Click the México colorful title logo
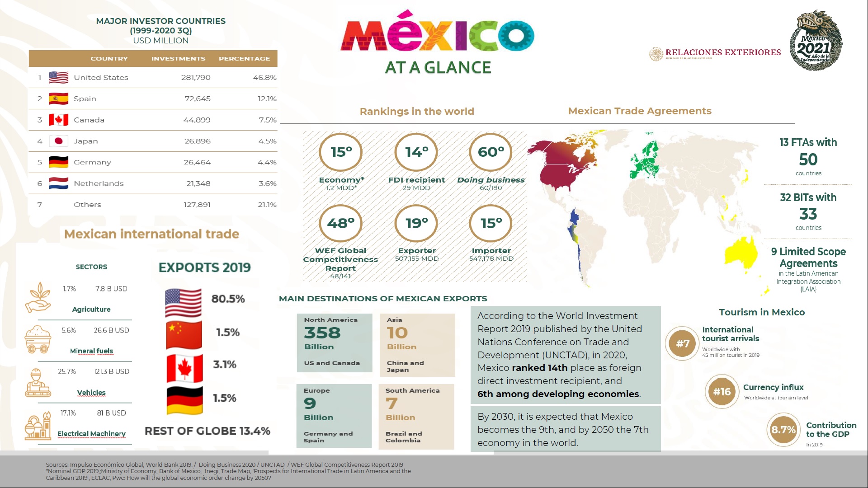 pyautogui.click(x=437, y=31)
